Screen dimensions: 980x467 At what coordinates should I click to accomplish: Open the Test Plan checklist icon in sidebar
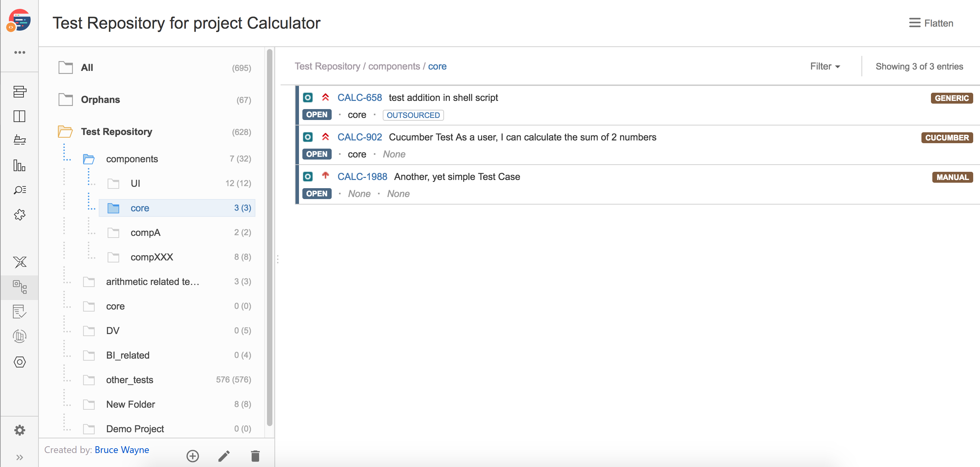20,312
